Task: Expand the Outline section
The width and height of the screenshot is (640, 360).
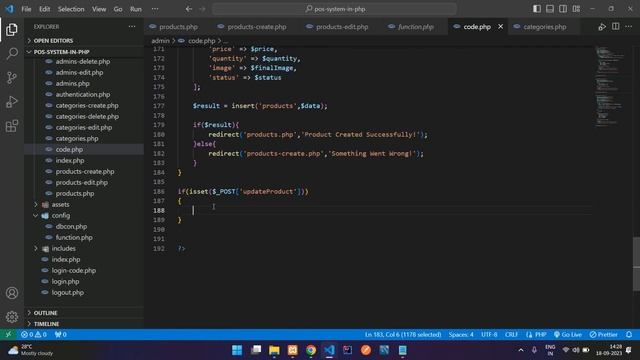Action: [84, 313]
